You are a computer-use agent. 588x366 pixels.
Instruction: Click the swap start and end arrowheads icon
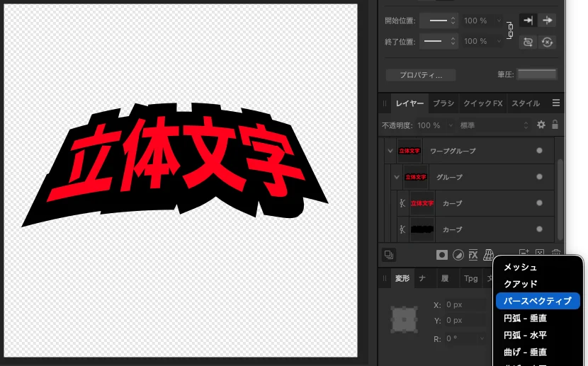528,42
